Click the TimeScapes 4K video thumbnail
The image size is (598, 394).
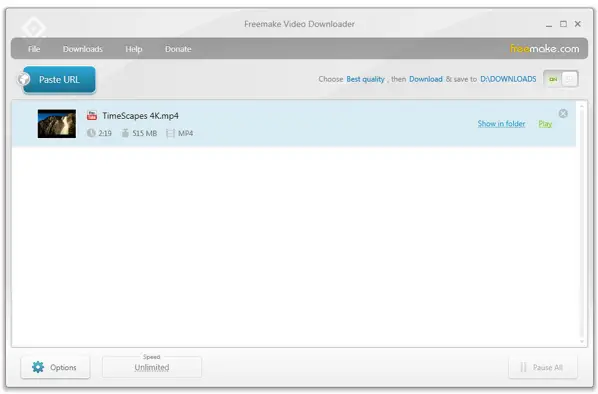click(x=57, y=124)
